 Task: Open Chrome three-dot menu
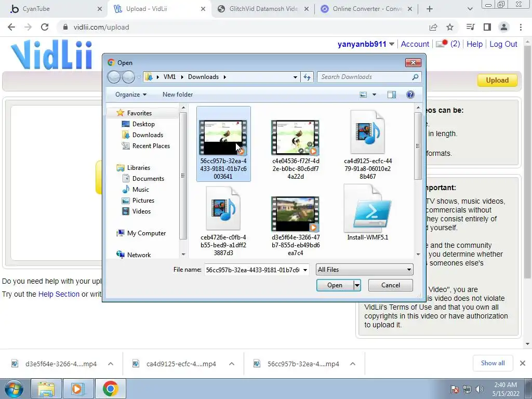tap(521, 27)
